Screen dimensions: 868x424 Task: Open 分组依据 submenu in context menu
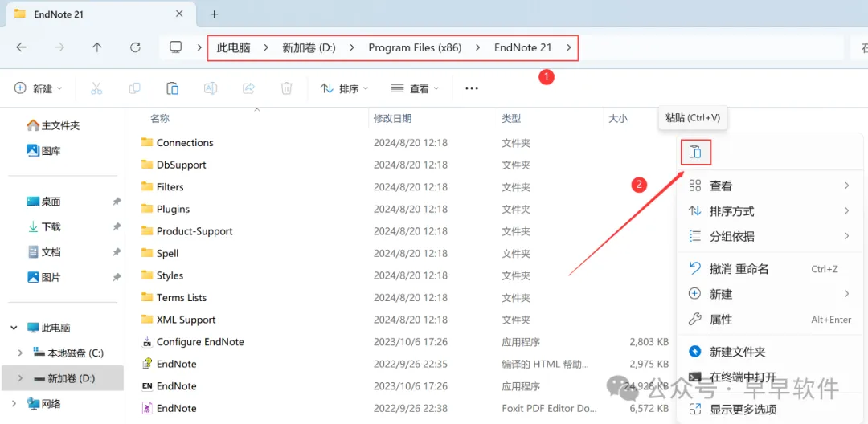click(770, 237)
